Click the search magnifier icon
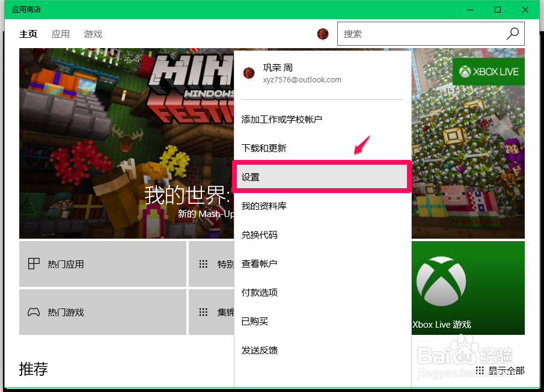The height and width of the screenshot is (392, 544). click(x=512, y=34)
